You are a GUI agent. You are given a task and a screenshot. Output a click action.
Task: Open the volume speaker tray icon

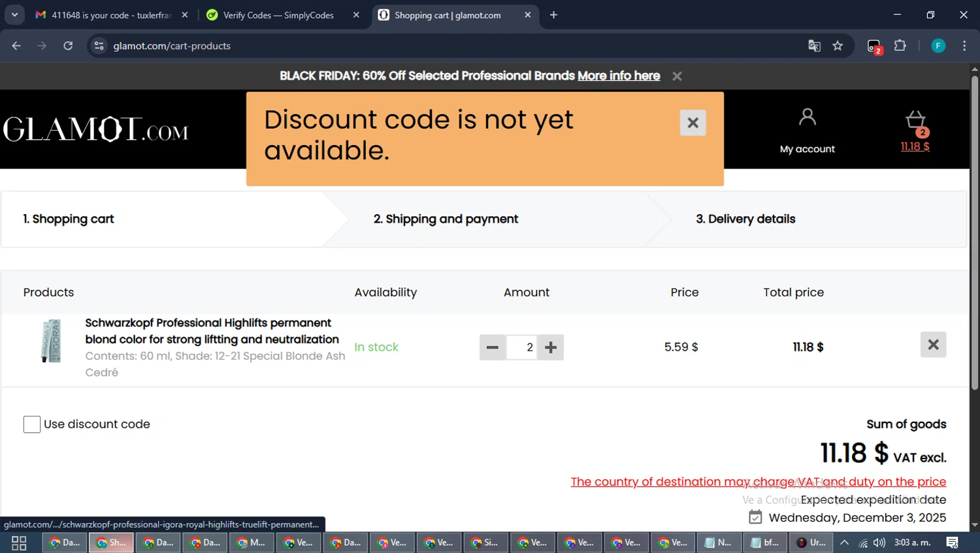coord(879,543)
